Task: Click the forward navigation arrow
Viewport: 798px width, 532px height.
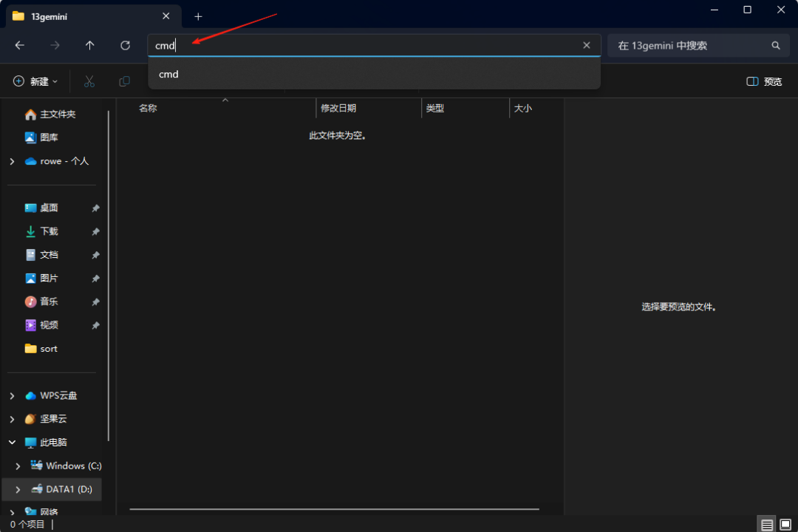Action: tap(55, 45)
